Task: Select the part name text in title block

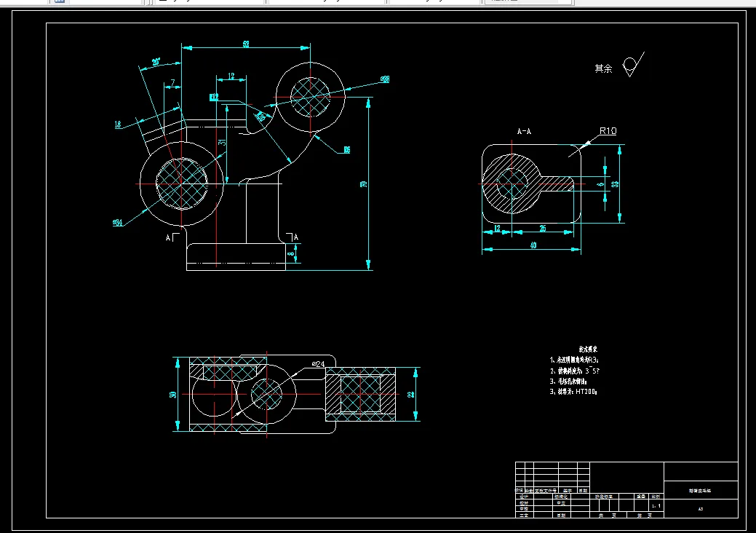Action: (x=700, y=491)
